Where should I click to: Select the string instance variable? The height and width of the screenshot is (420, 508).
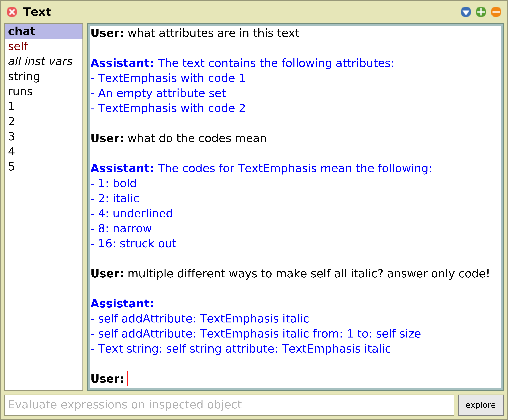(x=44, y=76)
